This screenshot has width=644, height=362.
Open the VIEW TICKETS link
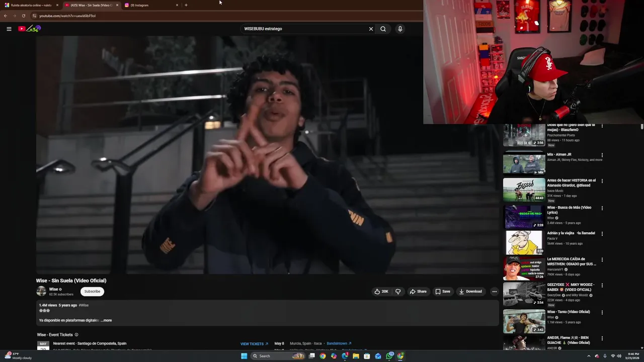pos(254,344)
